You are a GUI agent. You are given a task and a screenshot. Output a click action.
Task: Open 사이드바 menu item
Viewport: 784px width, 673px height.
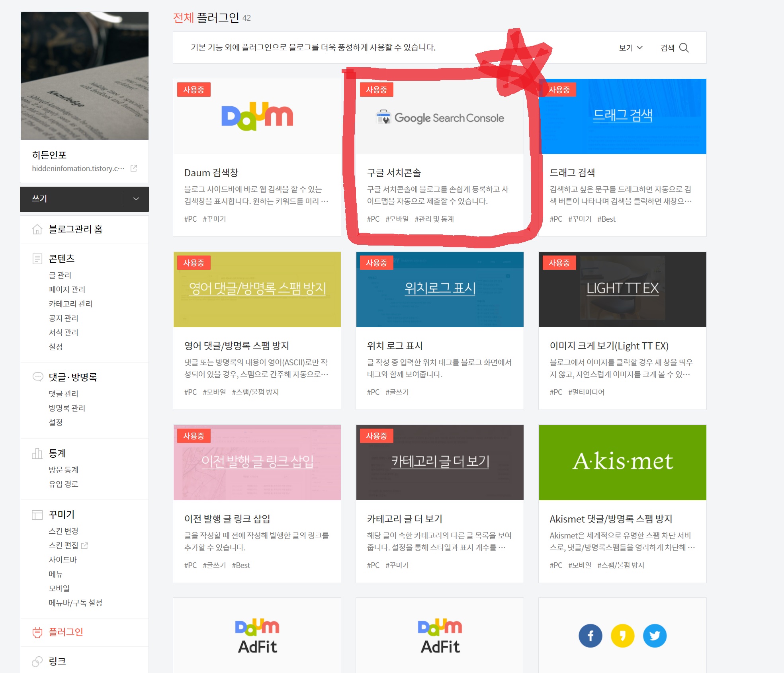63,560
